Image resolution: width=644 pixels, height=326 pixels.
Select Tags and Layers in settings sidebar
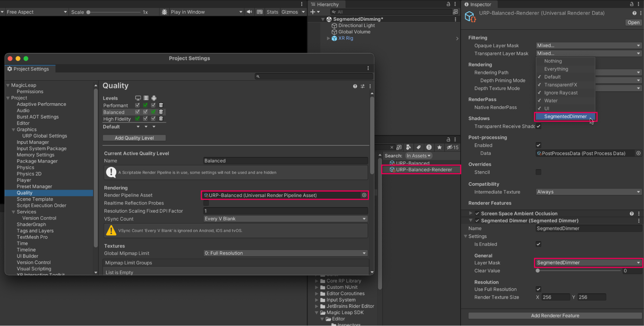point(35,231)
